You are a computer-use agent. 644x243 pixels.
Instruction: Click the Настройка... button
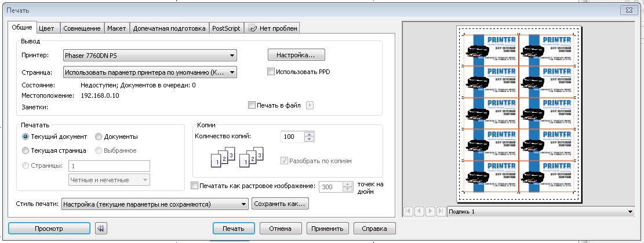(296, 54)
